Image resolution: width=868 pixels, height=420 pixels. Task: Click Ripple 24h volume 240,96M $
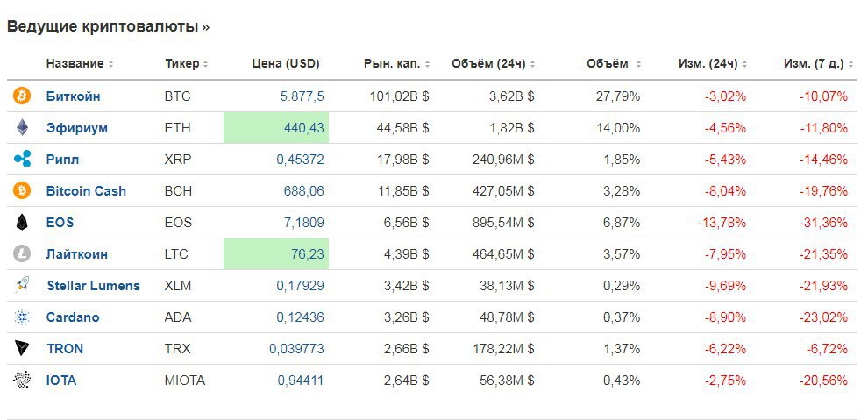(503, 160)
